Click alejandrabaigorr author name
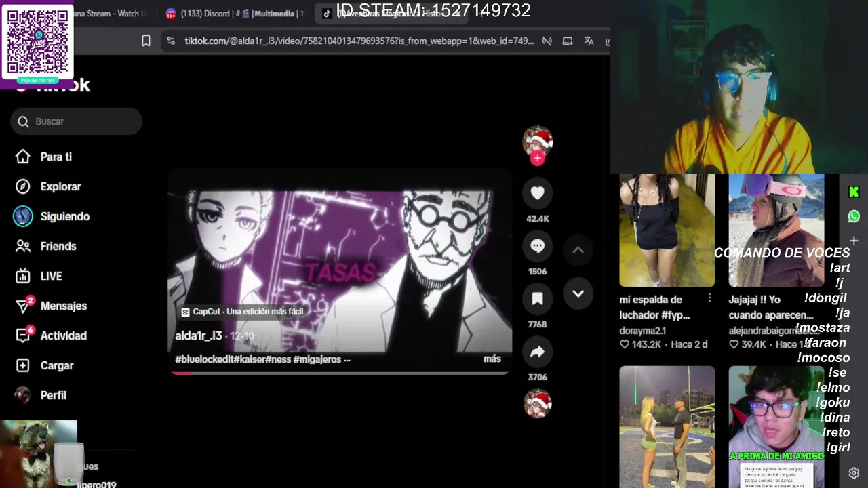 click(774, 331)
